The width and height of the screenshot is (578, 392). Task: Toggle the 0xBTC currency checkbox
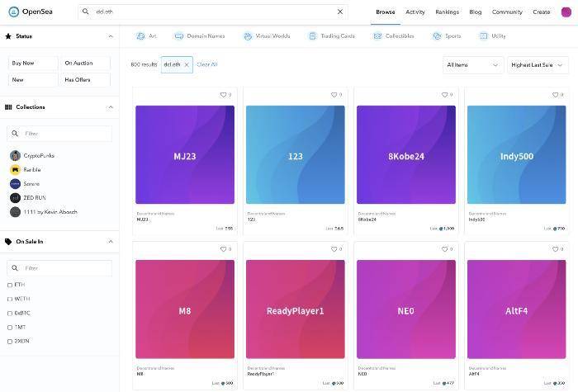(x=10, y=313)
